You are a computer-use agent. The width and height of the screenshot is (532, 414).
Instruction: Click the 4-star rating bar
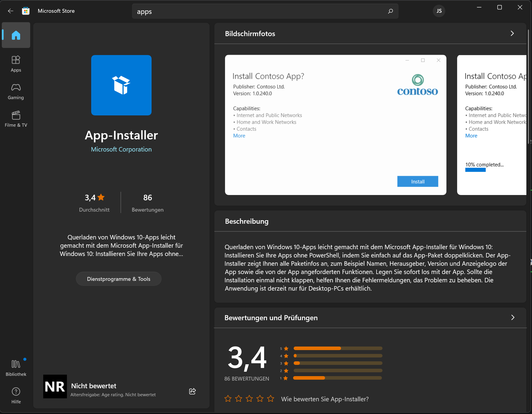coord(338,356)
